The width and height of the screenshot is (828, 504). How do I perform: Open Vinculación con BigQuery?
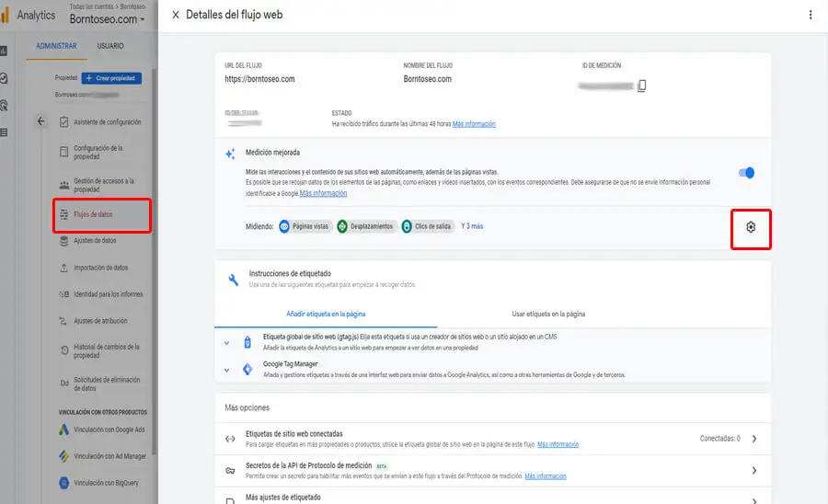[x=100, y=483]
